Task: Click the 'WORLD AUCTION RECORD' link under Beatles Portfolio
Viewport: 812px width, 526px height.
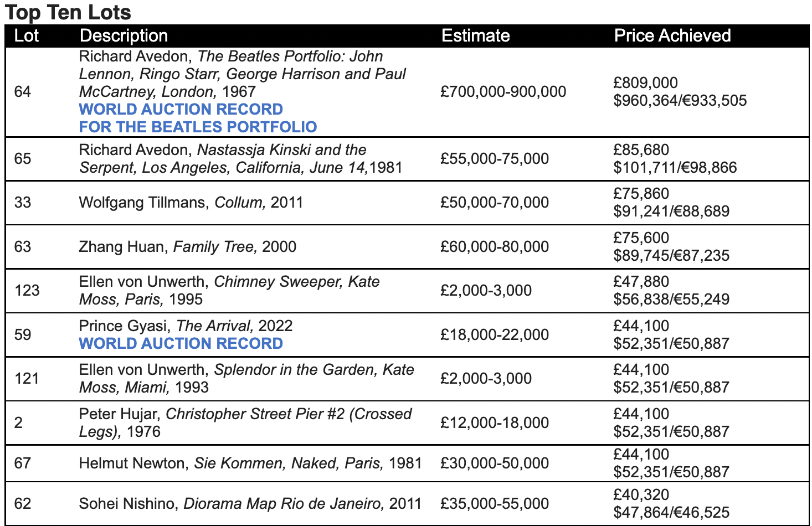Action: tap(181, 109)
